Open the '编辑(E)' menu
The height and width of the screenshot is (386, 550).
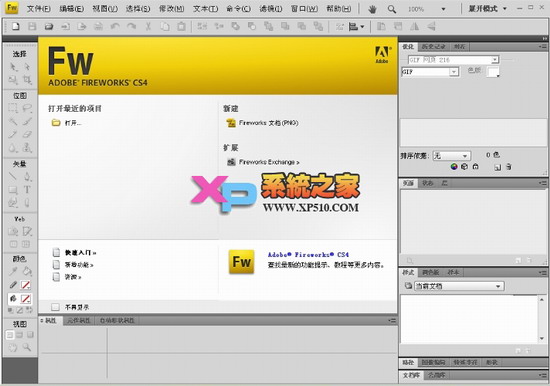(x=72, y=9)
